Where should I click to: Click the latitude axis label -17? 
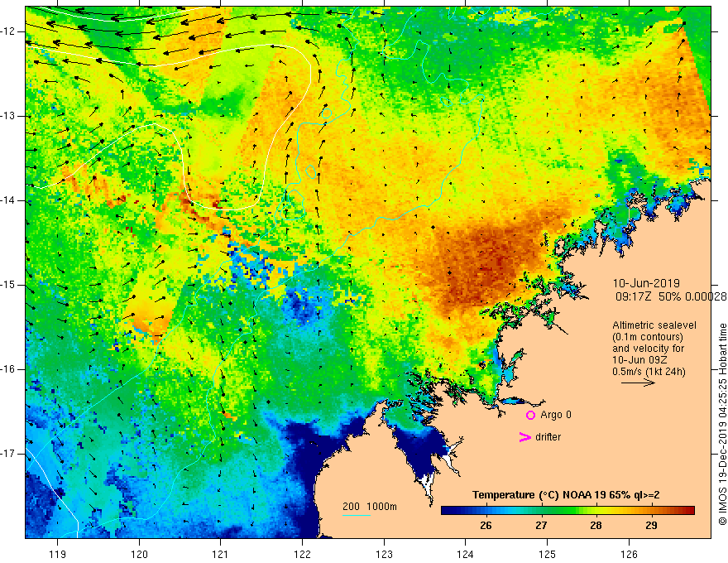coord(9,454)
